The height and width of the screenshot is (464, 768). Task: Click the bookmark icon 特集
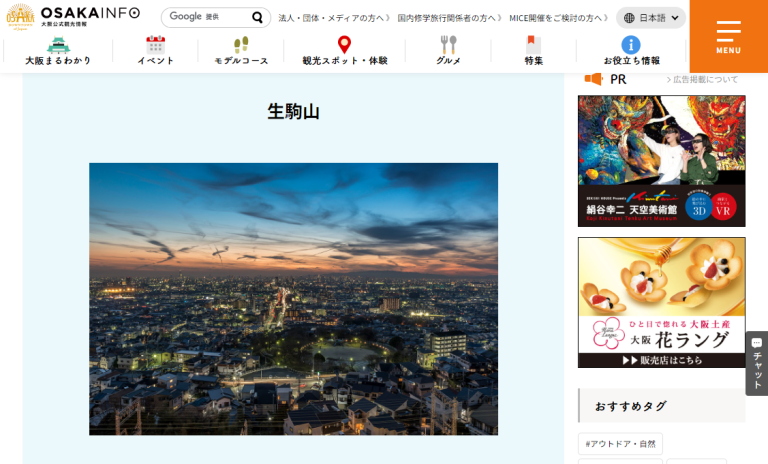tap(533, 51)
